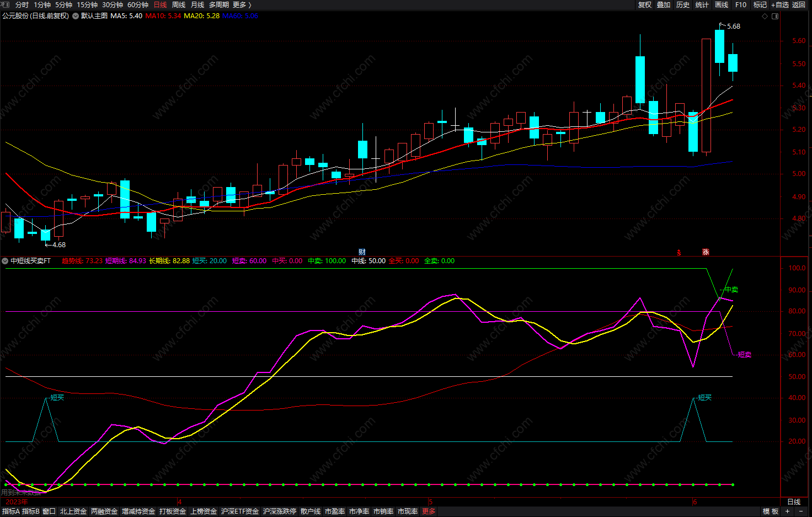Select the 15分钟 period

click(87, 4)
